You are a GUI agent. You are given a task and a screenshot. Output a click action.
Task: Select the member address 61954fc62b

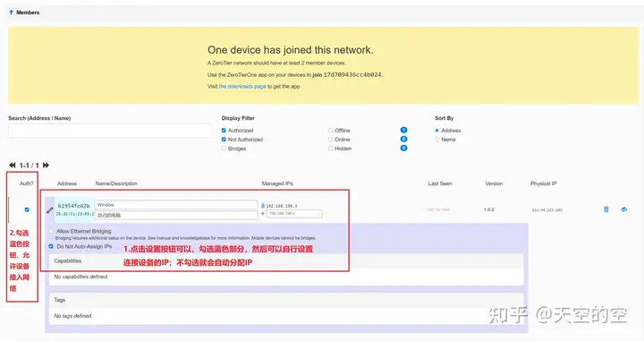(74, 206)
